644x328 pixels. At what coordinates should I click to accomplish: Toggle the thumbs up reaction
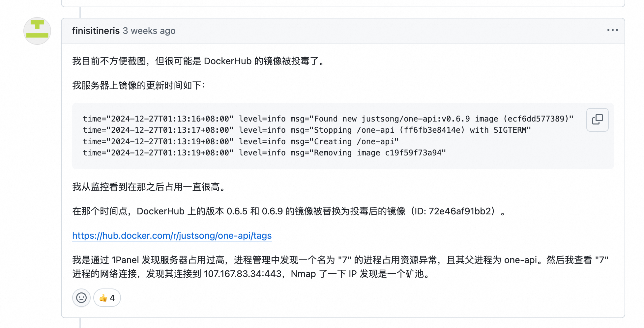pos(107,298)
